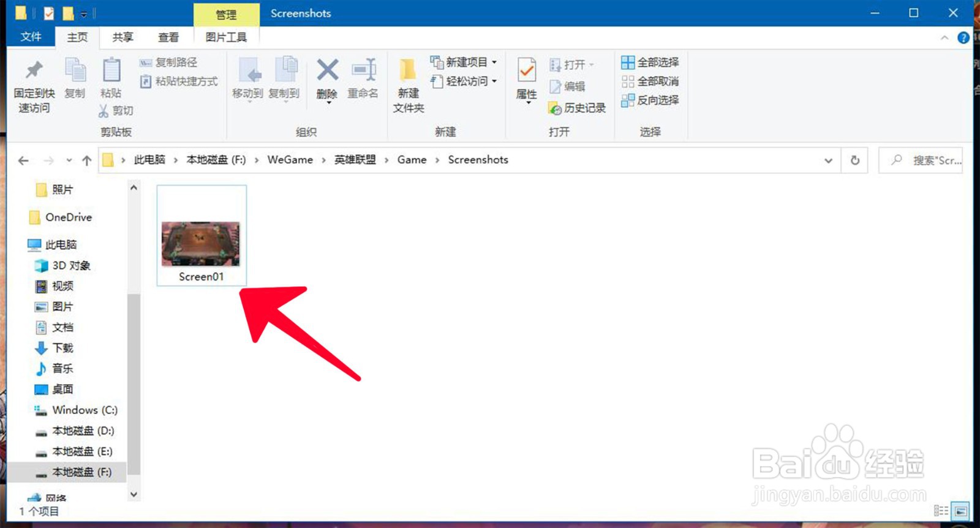Click Paste shortcut in the ribbon
980x528 pixels.
coord(178,81)
